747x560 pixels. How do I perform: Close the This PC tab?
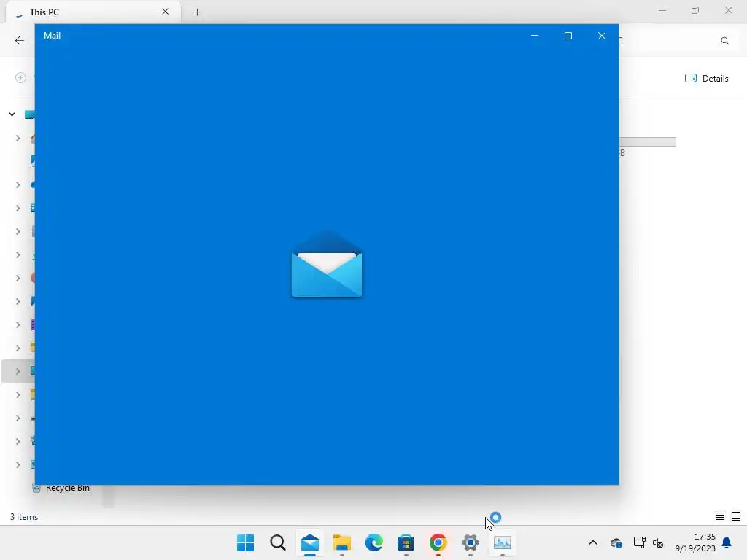pos(166,12)
